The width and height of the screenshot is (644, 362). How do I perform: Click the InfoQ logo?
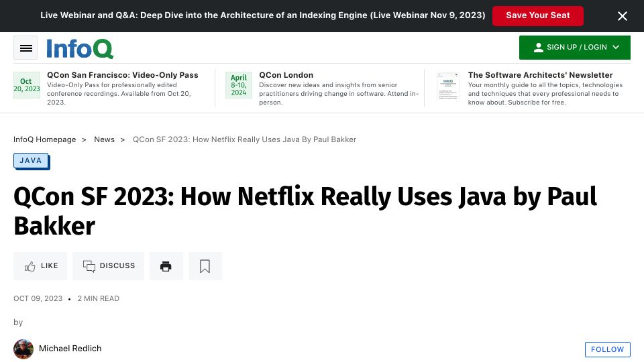80,48
